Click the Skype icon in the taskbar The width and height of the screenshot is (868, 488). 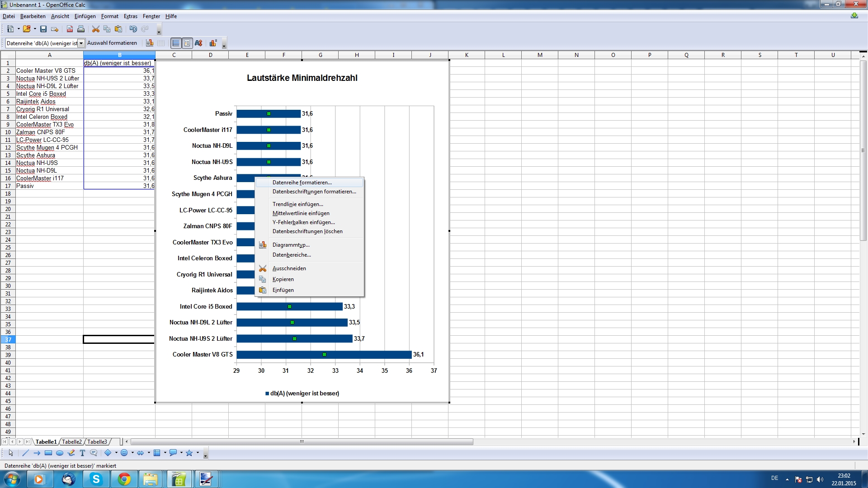point(96,479)
